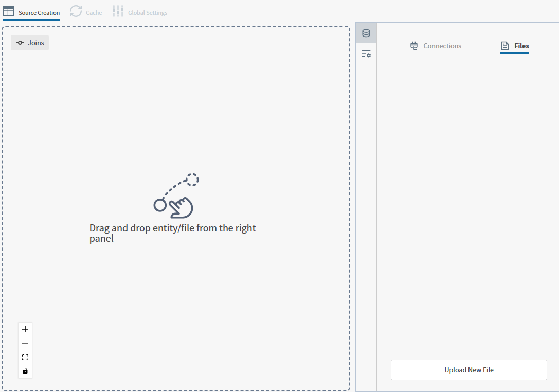
Task: Click the Connections plug icon
Action: tap(413, 46)
